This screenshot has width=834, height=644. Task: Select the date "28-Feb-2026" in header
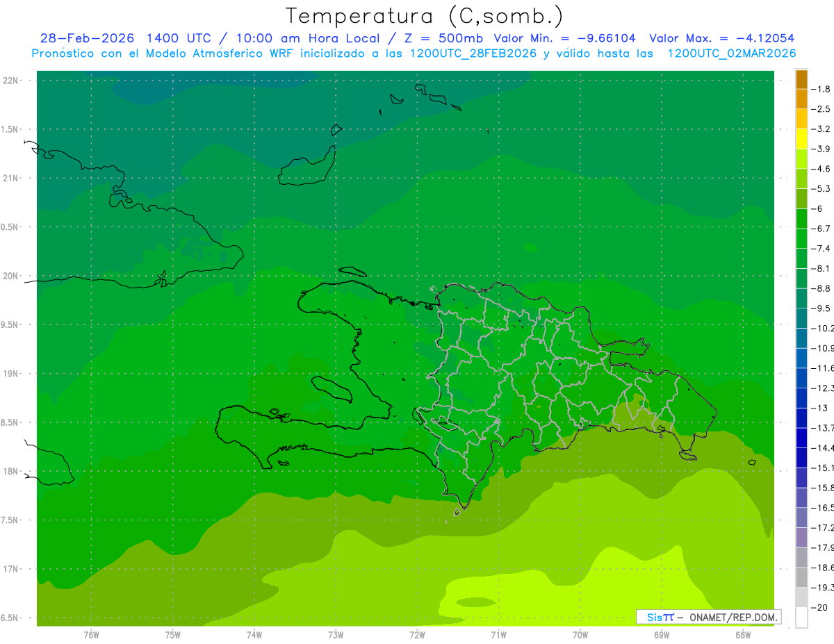(x=85, y=38)
